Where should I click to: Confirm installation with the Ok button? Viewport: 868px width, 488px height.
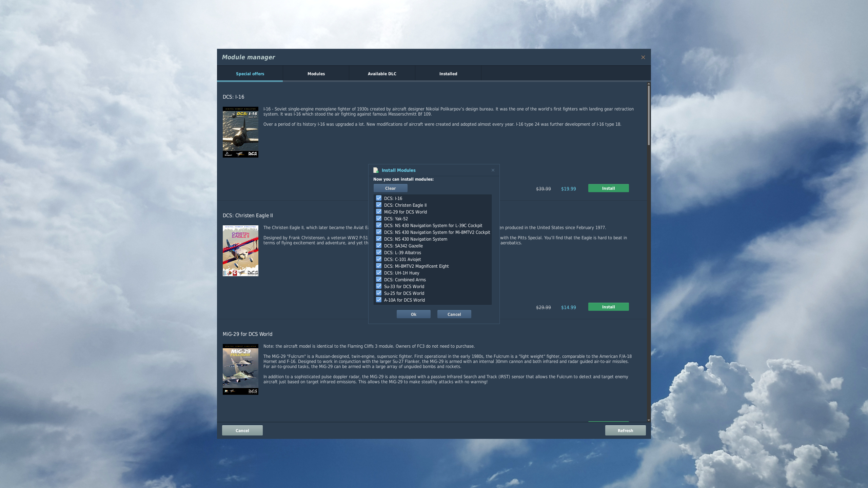tap(413, 314)
